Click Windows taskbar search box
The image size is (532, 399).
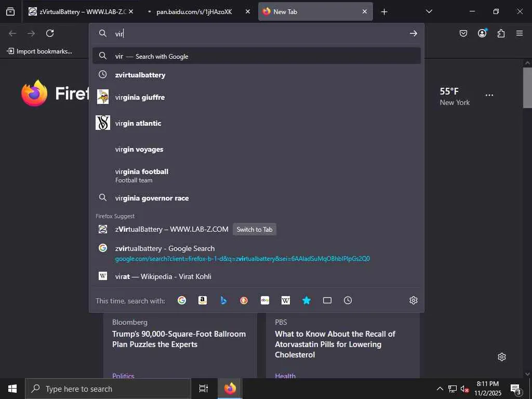(x=108, y=389)
